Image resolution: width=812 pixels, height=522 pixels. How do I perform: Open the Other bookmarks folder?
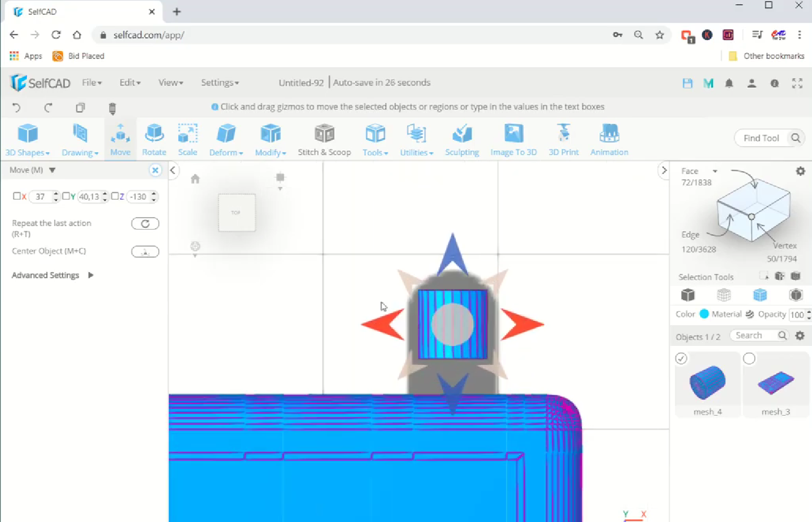pos(766,56)
